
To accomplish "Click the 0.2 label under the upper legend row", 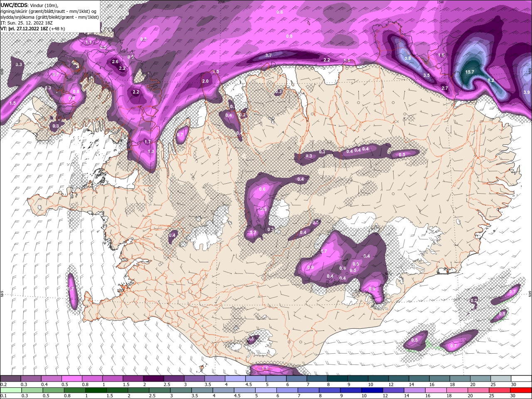I will click(3, 384).
